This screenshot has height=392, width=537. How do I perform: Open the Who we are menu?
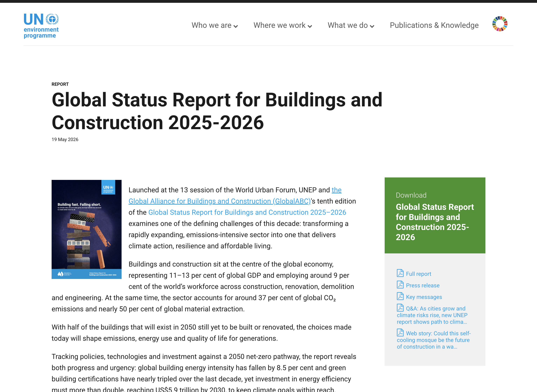[215, 25]
